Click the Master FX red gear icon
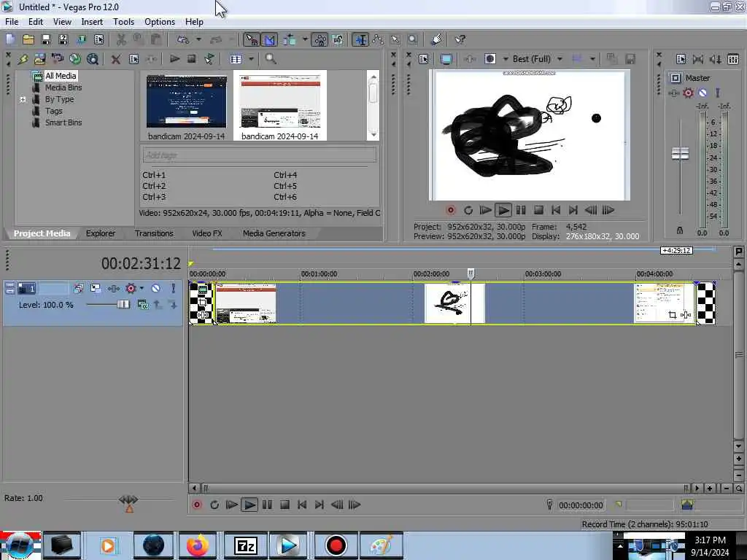This screenshot has height=560, width=747. coord(688,93)
